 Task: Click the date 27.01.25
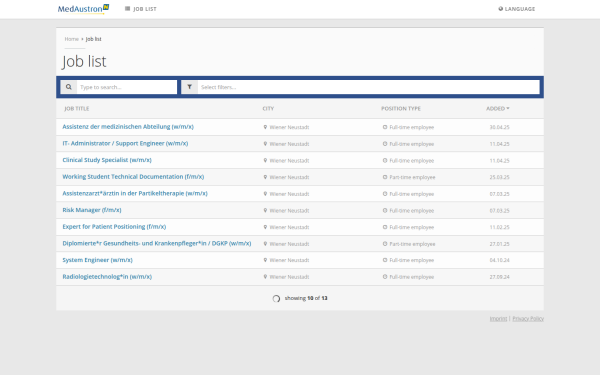pos(499,244)
